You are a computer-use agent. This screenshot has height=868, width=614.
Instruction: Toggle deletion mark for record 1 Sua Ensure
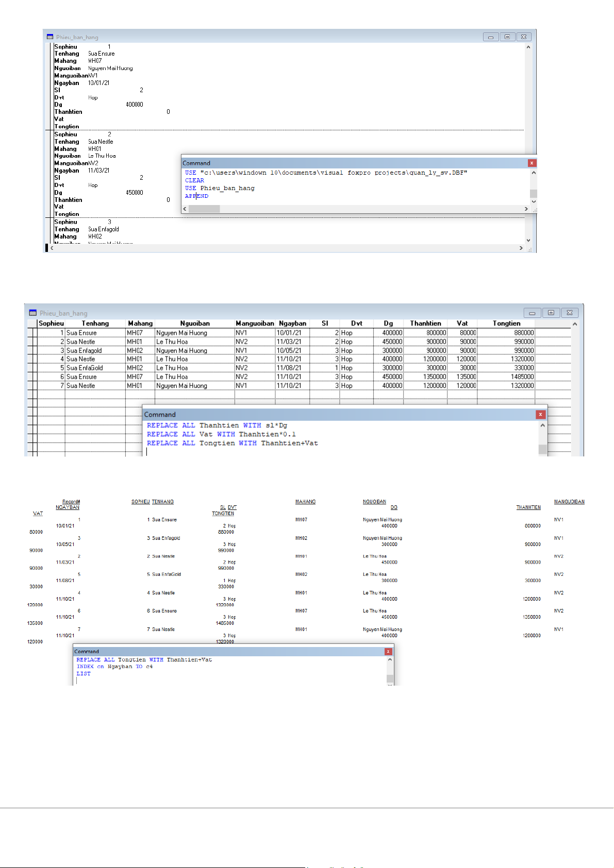tap(35, 333)
